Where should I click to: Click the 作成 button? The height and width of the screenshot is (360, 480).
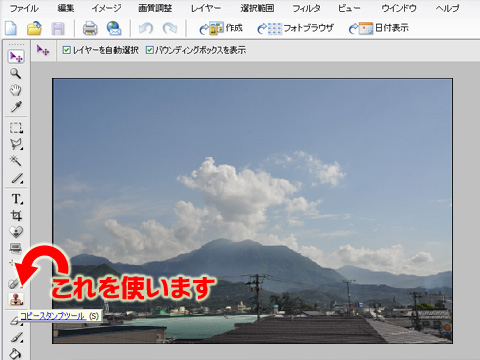[x=221, y=28]
